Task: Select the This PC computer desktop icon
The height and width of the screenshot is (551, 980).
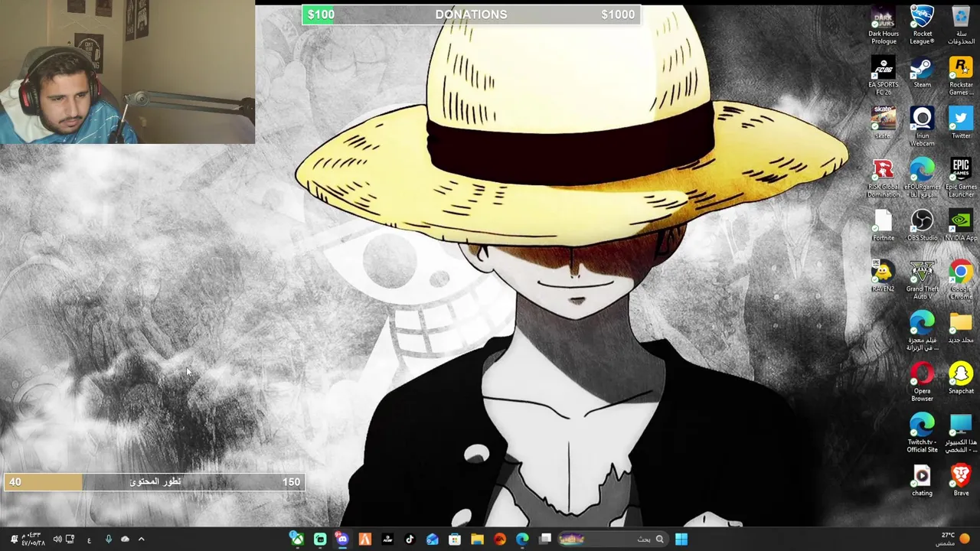Action: coord(961,433)
